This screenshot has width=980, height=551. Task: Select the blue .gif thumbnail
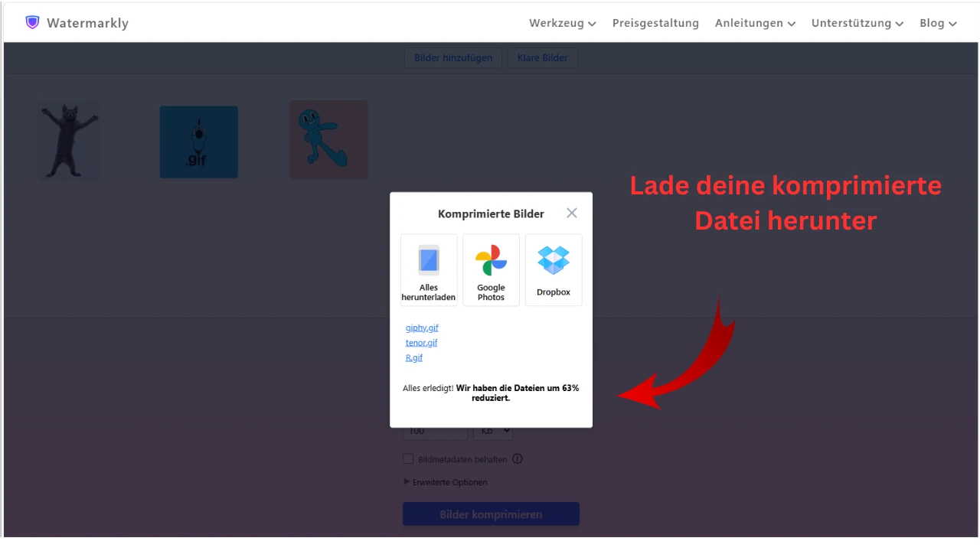(199, 142)
